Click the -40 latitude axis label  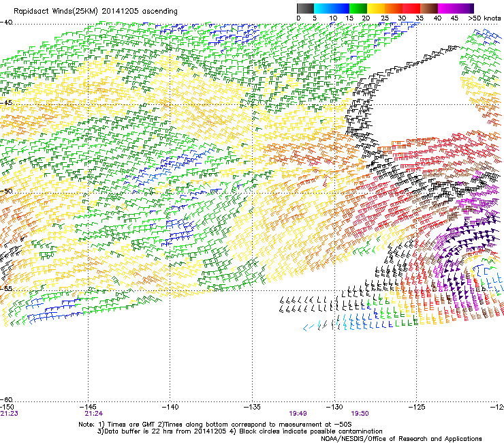(6, 22)
